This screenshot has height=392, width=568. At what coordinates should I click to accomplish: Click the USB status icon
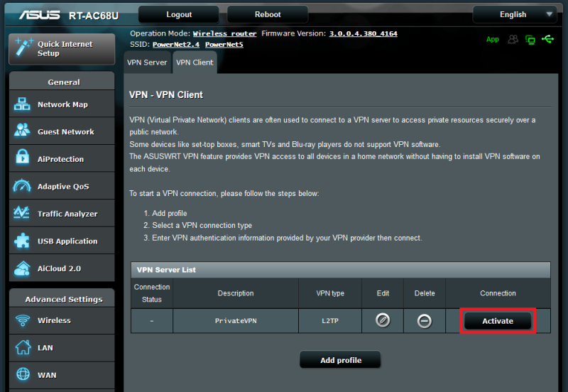pos(547,39)
